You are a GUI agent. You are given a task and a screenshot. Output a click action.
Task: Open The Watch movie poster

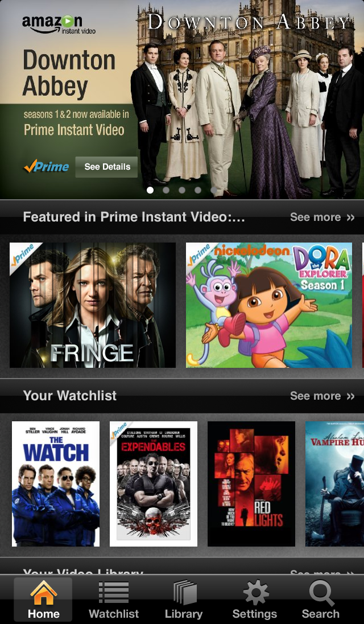tap(56, 484)
